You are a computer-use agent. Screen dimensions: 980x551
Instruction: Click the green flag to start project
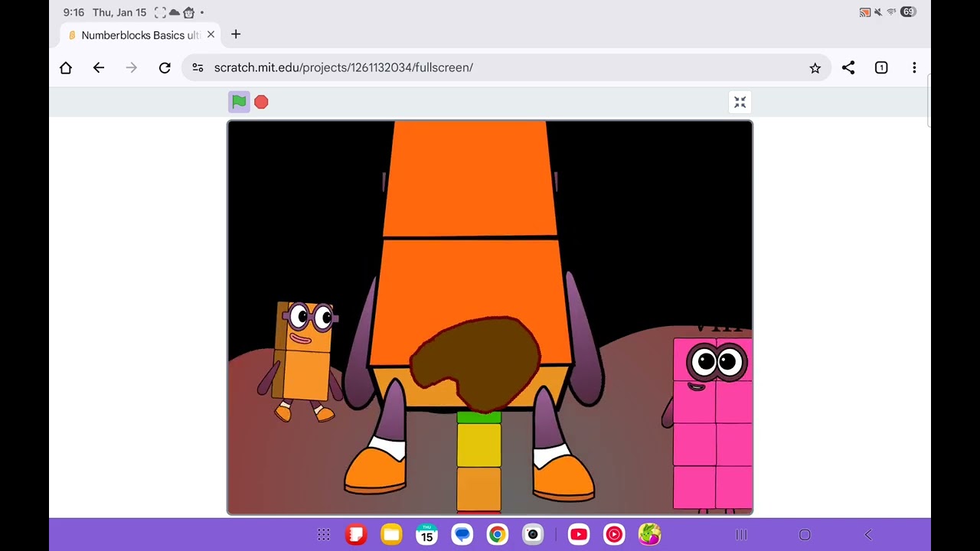[239, 102]
